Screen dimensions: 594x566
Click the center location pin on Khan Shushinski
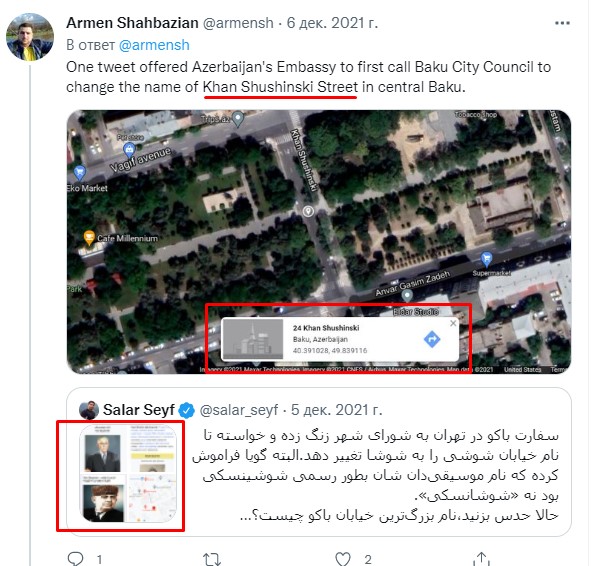pyautogui.click(x=308, y=211)
